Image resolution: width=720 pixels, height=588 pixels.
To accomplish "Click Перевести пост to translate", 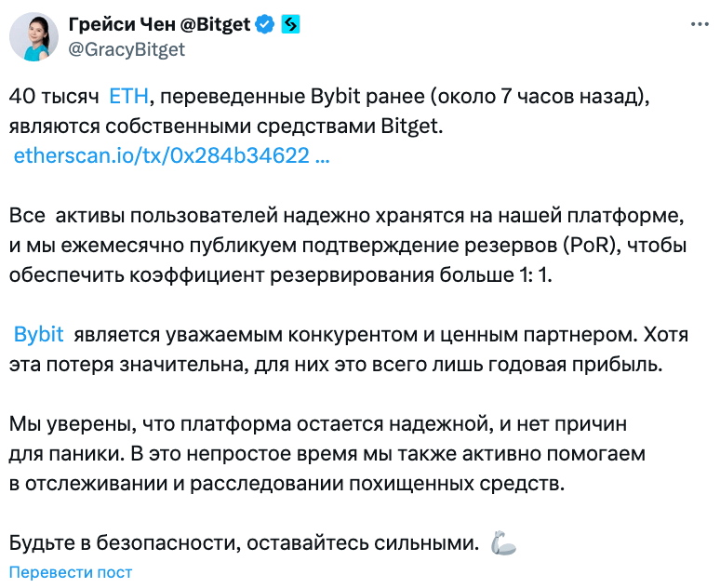I will pos(71,572).
